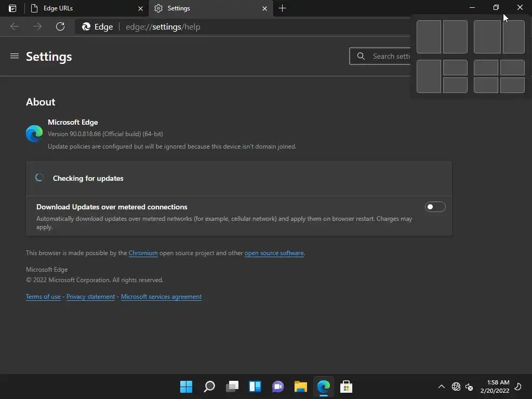Show hidden system tray icons

442,387
